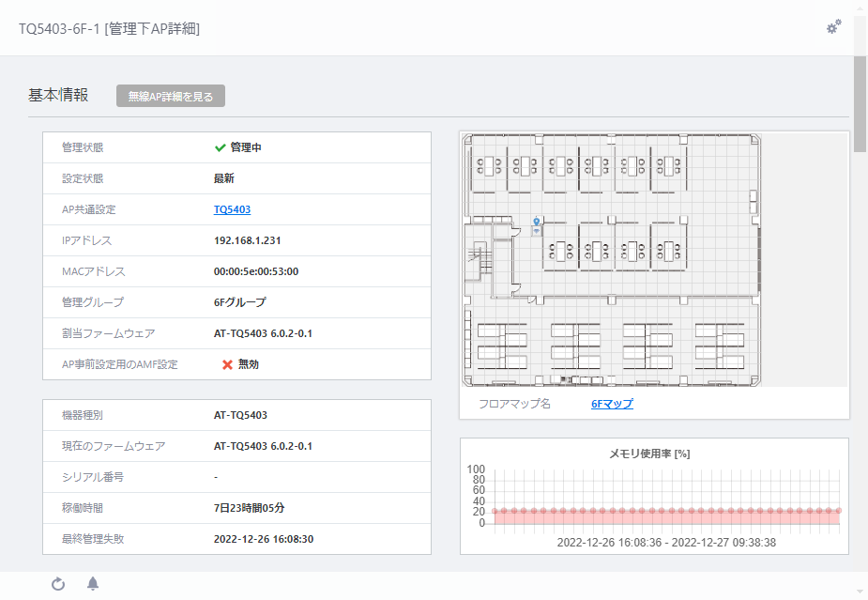Click the 稼働時間 uptime value
The width and height of the screenshot is (868, 600).
click(x=249, y=508)
